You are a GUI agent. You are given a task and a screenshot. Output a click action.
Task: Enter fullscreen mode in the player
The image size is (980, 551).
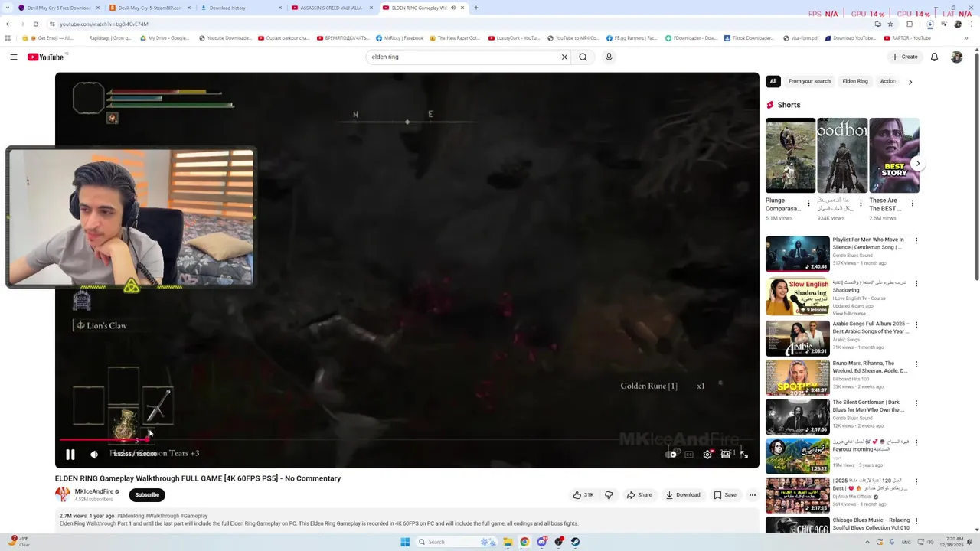[x=743, y=455]
